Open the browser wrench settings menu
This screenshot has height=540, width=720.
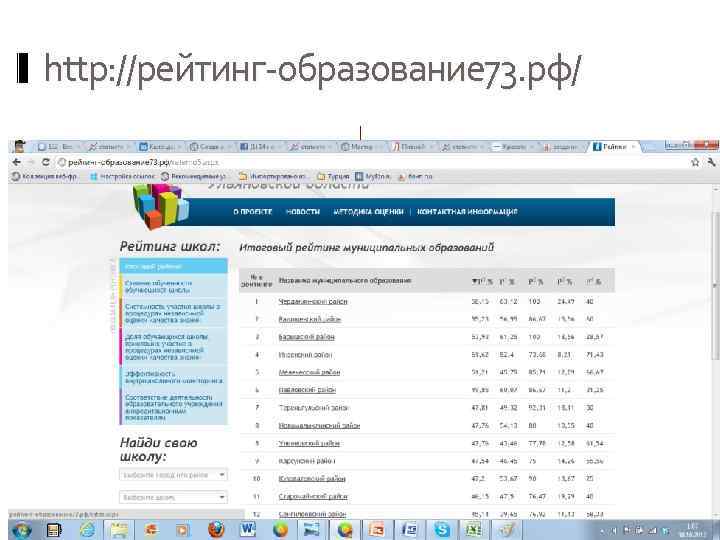pyautogui.click(x=711, y=162)
